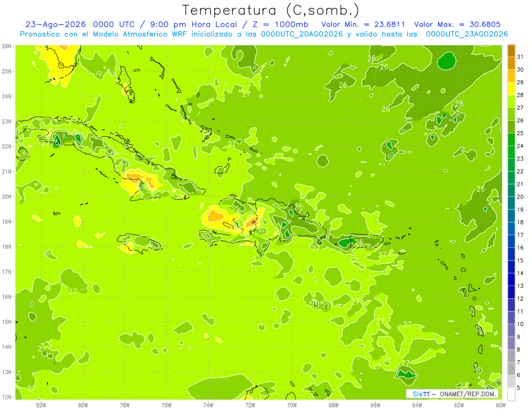The image size is (532, 411).
Task: Click the colorbar value 24
Action: (520, 146)
